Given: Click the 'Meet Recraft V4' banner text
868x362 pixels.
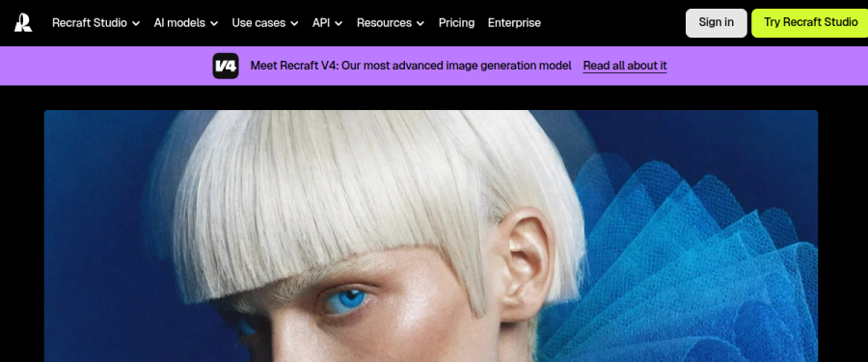Looking at the screenshot, I should click(411, 66).
